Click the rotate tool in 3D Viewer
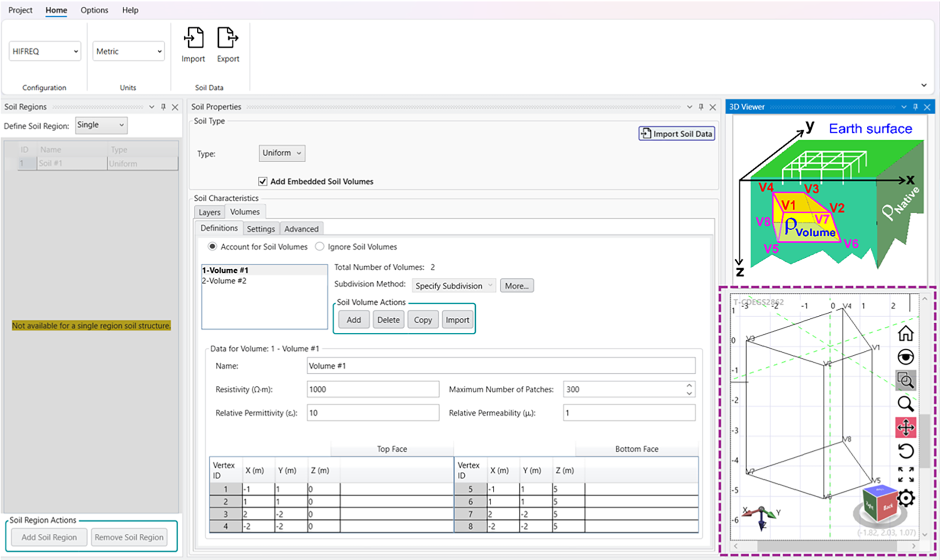This screenshot has height=560, width=940. [x=905, y=451]
